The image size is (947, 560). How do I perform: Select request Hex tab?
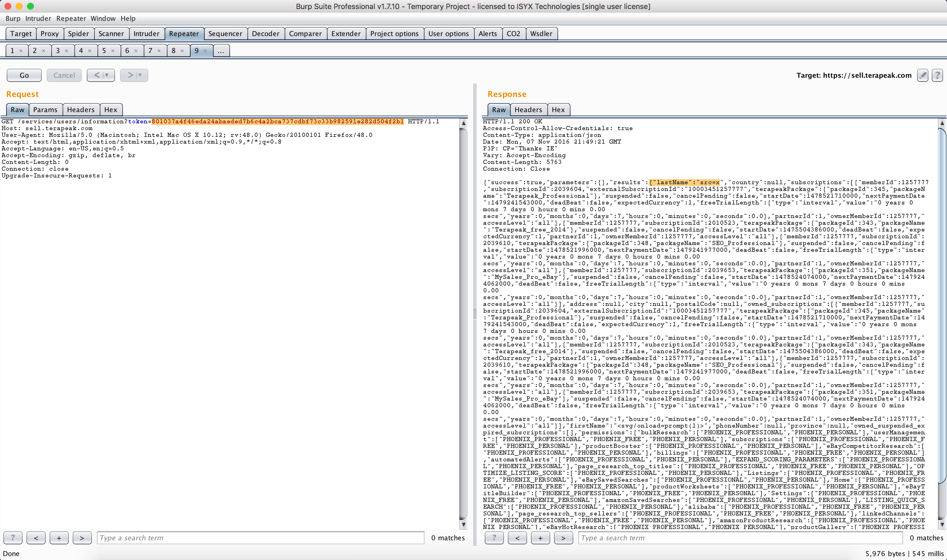pyautogui.click(x=110, y=109)
